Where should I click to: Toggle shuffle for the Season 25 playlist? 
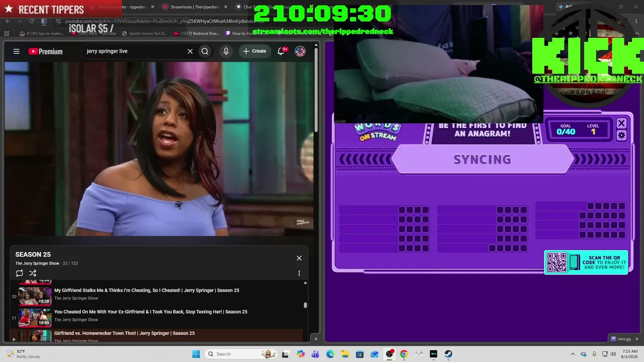(x=33, y=273)
